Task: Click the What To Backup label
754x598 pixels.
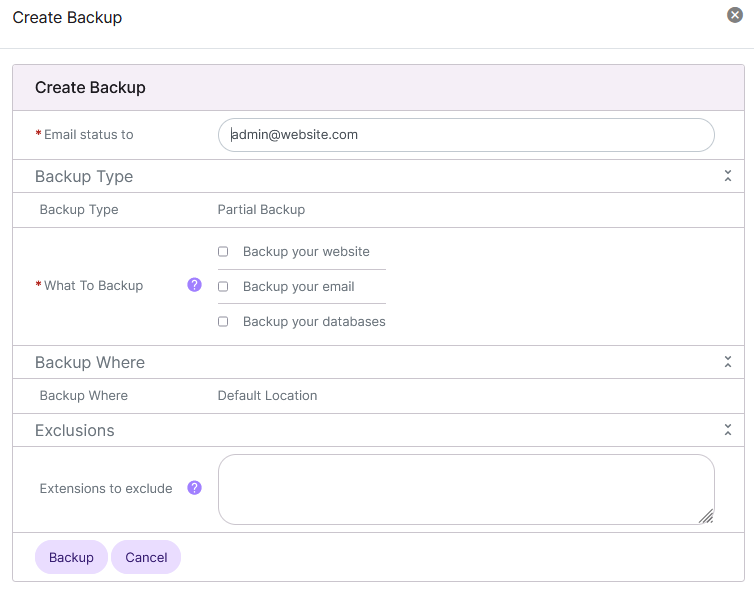Action: 93,286
